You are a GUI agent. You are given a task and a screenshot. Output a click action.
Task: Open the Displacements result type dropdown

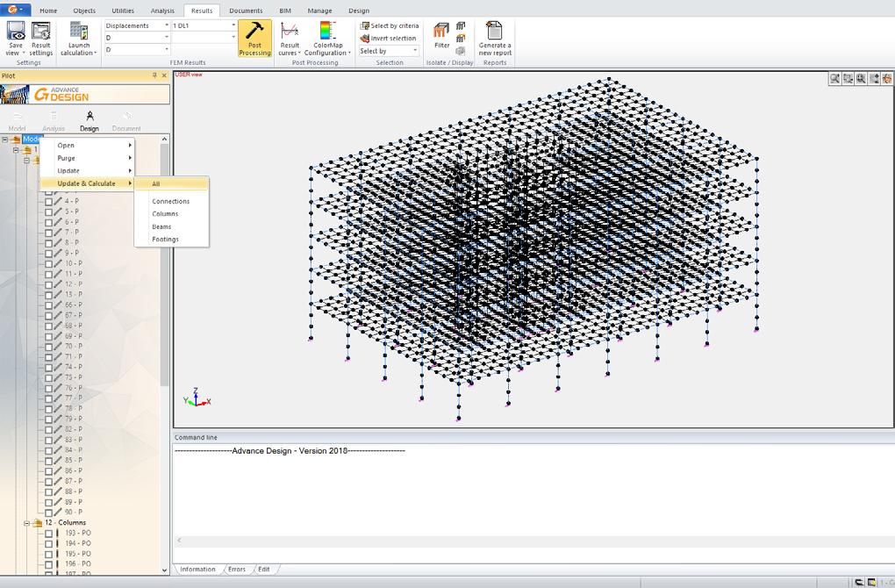[x=166, y=25]
